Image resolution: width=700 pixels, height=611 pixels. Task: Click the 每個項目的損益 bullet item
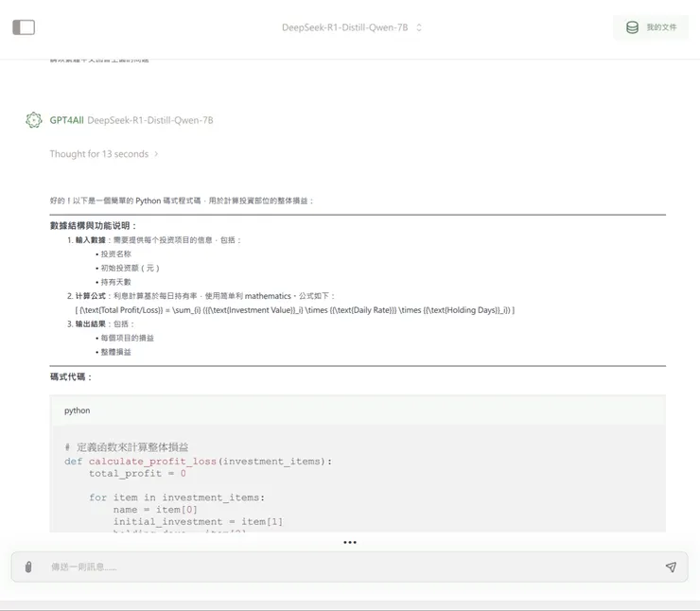128,338
